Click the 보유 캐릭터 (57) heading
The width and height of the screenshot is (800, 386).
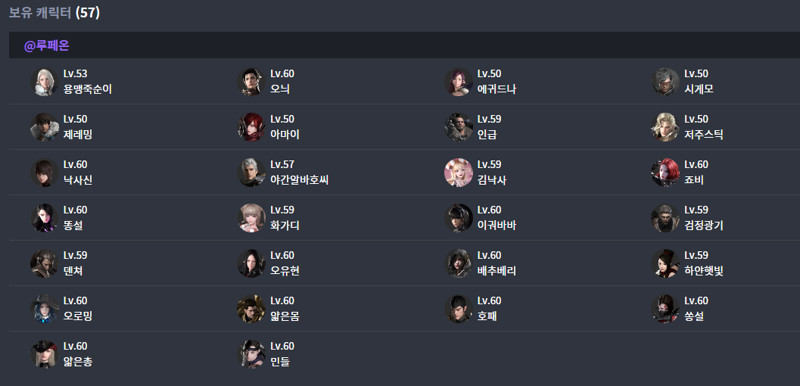54,13
